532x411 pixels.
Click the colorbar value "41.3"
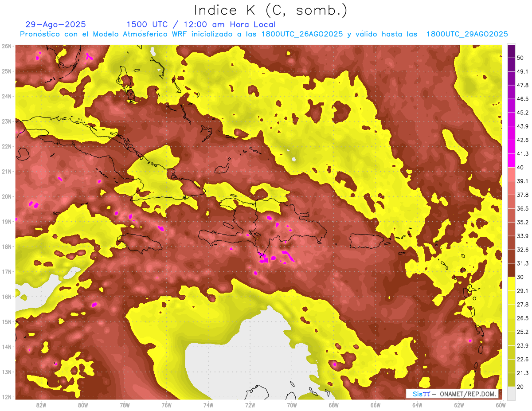coord(523,154)
